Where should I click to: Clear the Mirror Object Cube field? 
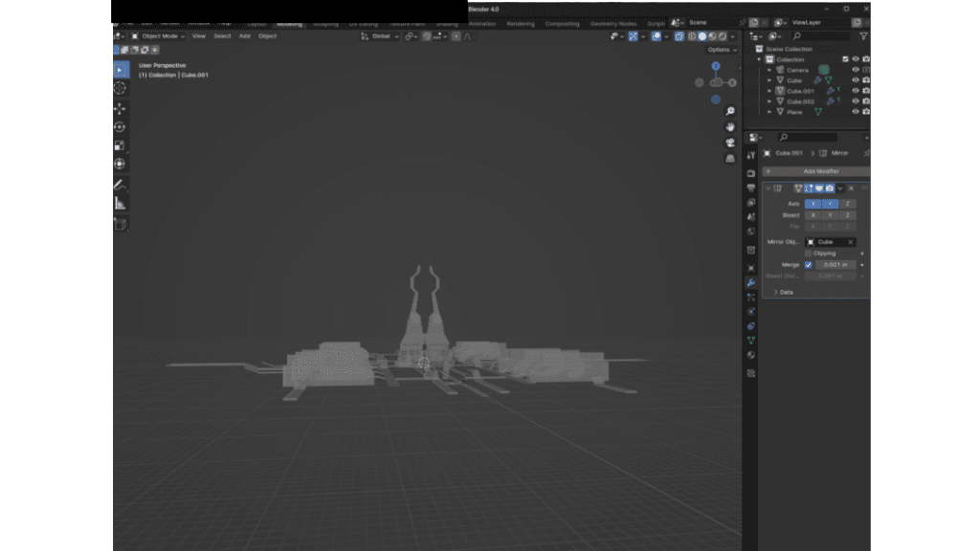pyautogui.click(x=851, y=242)
